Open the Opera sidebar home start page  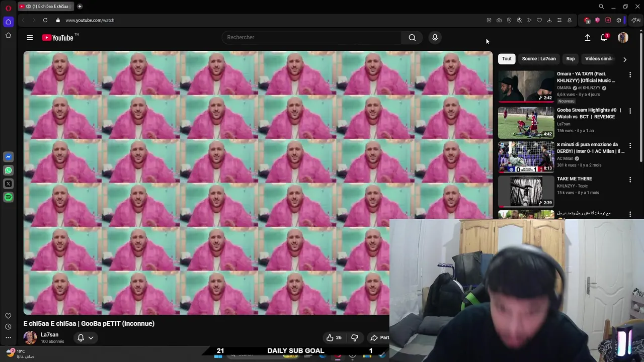tap(8, 22)
